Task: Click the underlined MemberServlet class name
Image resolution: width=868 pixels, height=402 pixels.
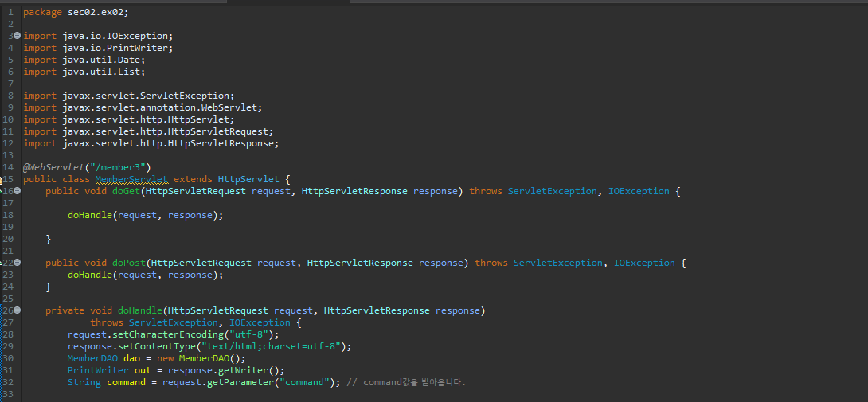Action: pyautogui.click(x=131, y=179)
